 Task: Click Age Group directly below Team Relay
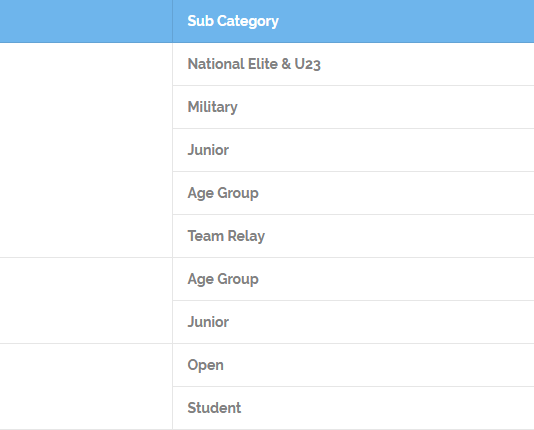353,279
